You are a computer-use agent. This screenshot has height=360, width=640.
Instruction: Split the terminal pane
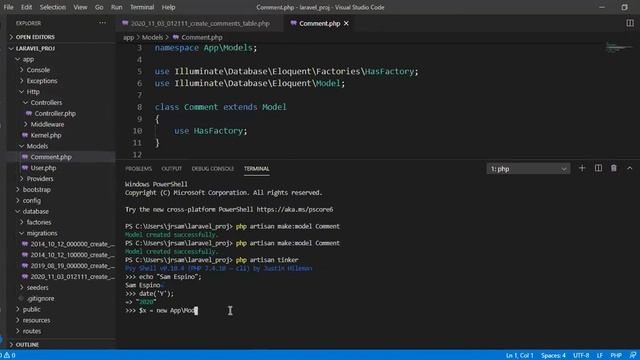click(x=598, y=168)
